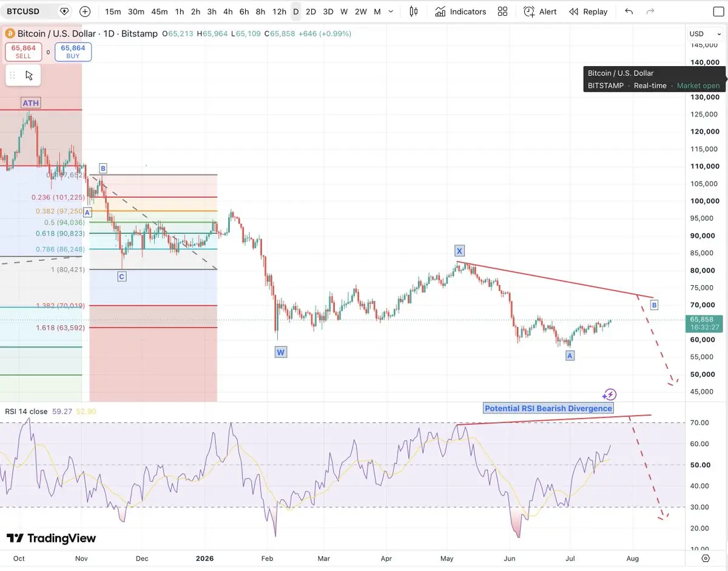Select the arrow cursor tool
This screenshot has height=571, width=728.
tap(29, 75)
